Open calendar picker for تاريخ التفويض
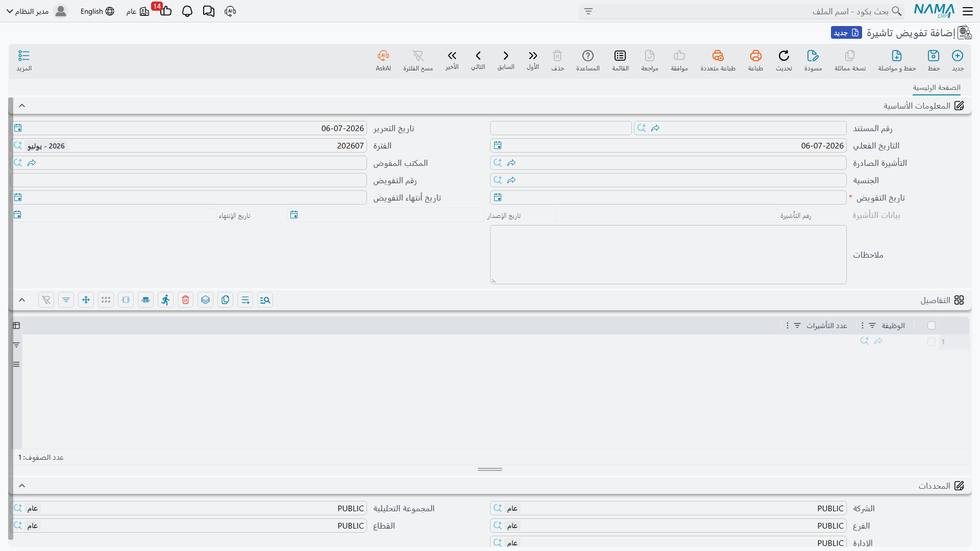 coord(498,197)
